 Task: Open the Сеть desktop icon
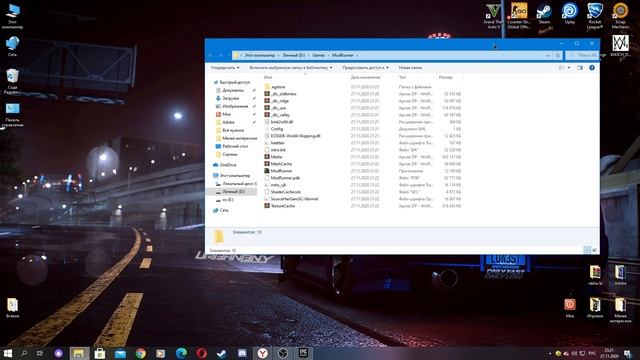click(x=12, y=46)
